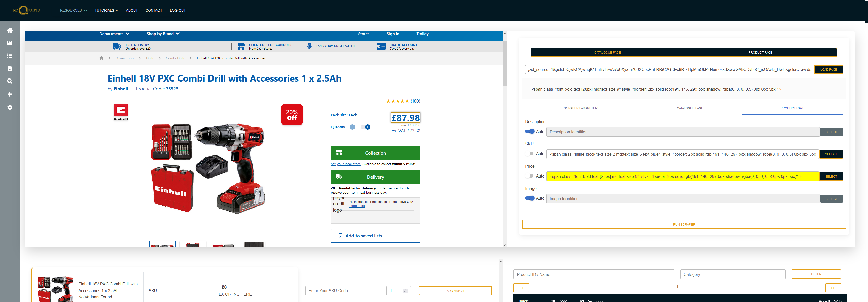
Task: Click the match quantity stepper arrows
Action: point(405,291)
